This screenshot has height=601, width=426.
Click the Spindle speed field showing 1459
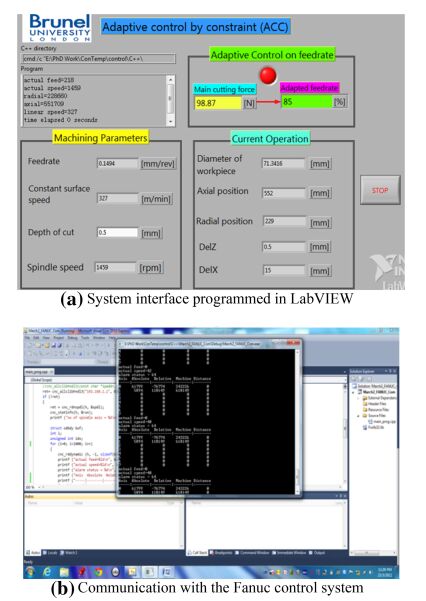click(x=115, y=267)
